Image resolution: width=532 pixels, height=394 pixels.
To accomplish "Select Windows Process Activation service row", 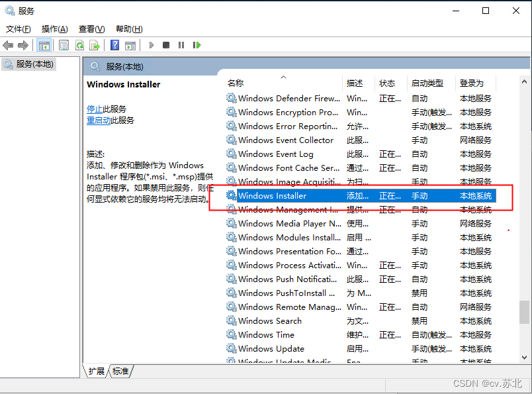I will 361,266.
